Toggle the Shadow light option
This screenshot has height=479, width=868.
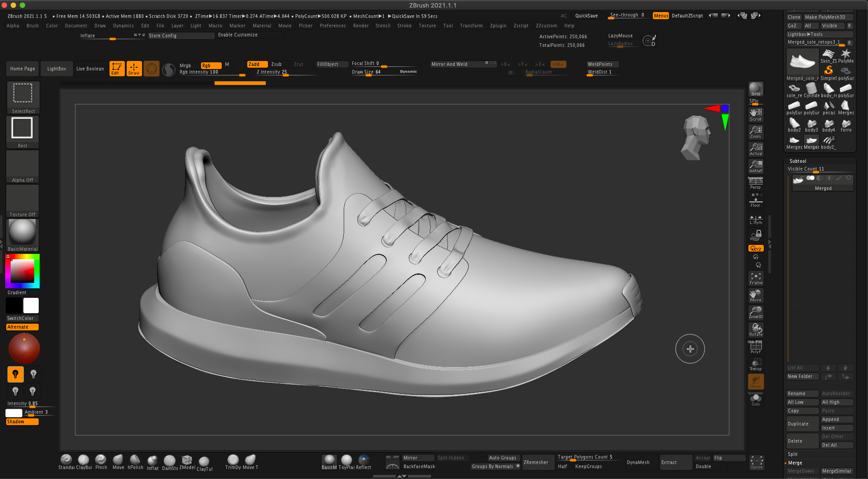click(22, 421)
